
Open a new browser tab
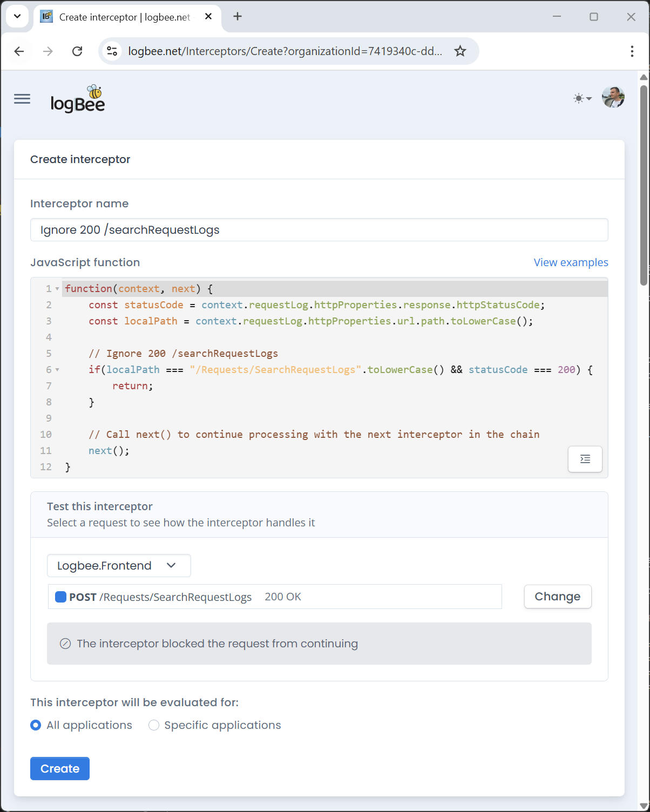point(238,17)
